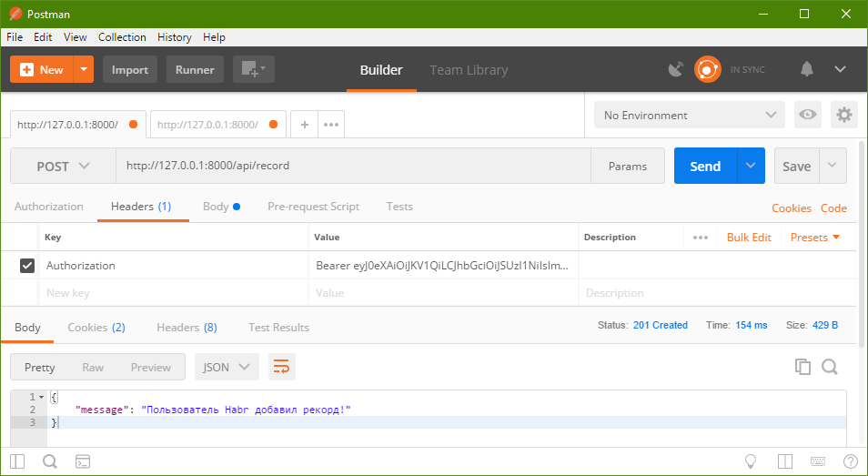
Task: Add a new request tab with plus
Action: [x=305, y=125]
